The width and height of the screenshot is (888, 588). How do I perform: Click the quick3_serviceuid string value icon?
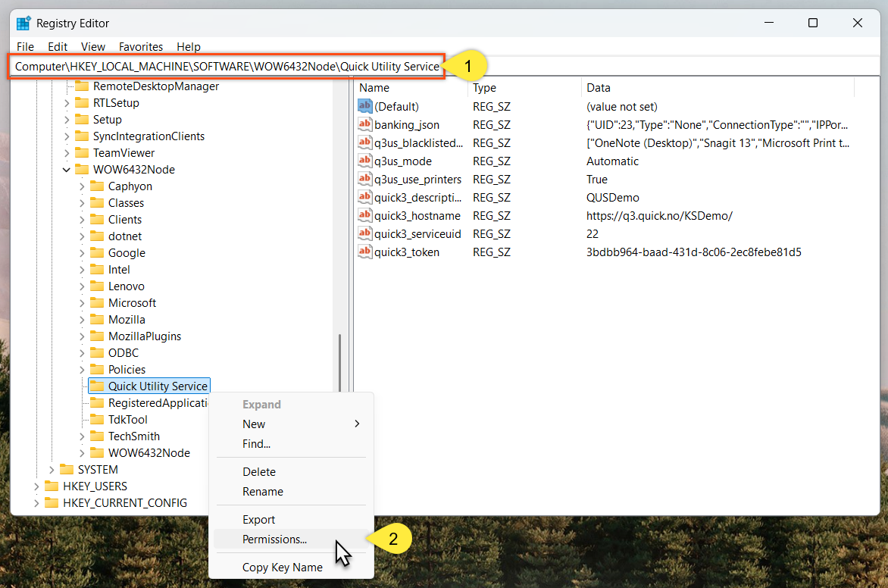coord(364,233)
